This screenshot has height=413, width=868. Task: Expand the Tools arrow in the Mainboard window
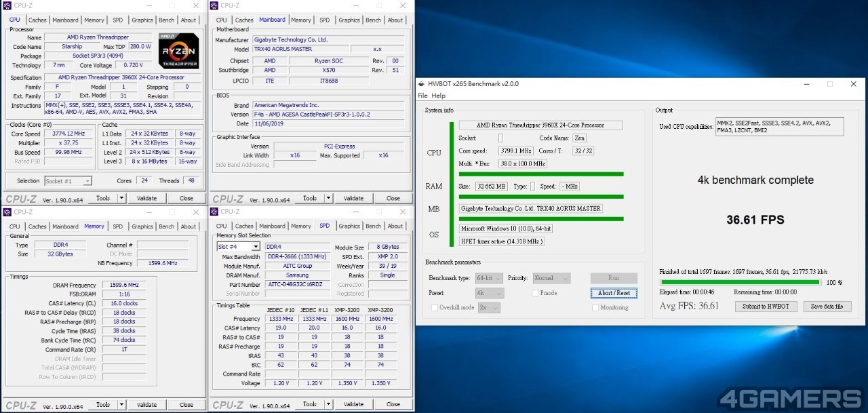(329, 199)
